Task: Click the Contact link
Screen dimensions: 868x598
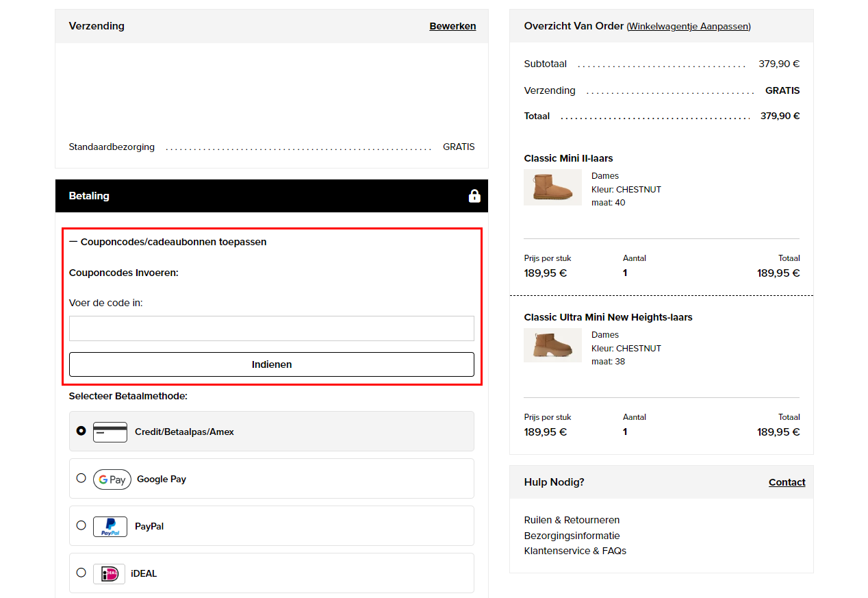Action: click(787, 482)
